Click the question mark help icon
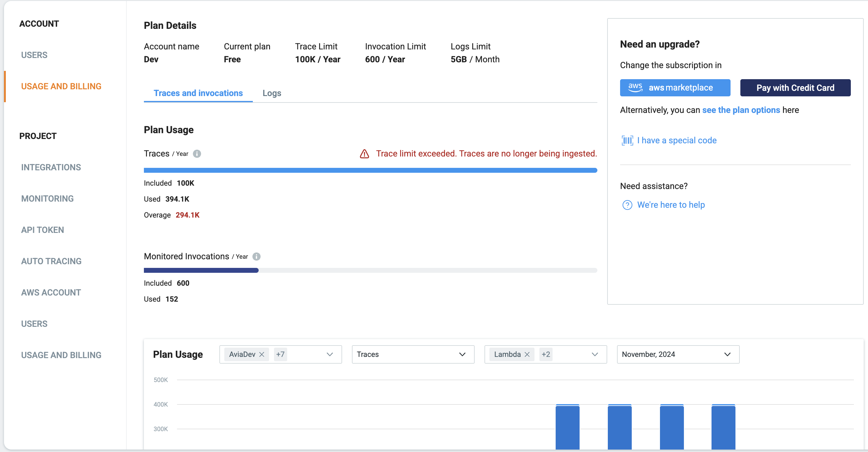868x452 pixels. (627, 205)
